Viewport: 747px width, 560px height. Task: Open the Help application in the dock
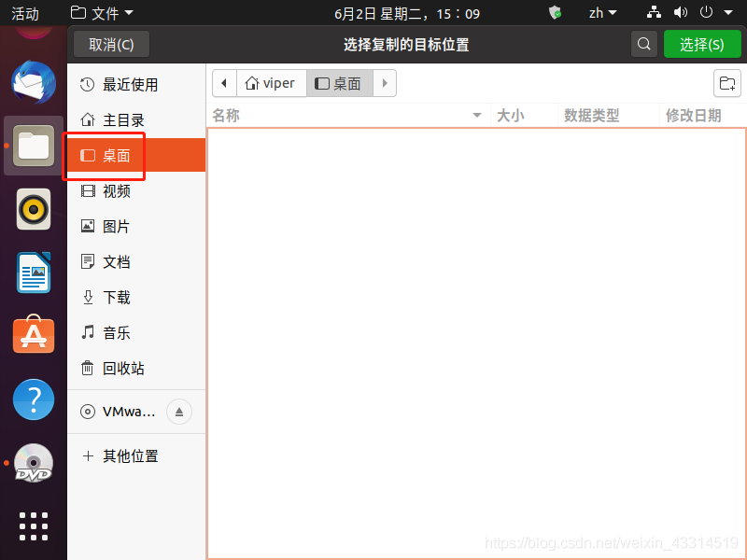click(x=34, y=399)
